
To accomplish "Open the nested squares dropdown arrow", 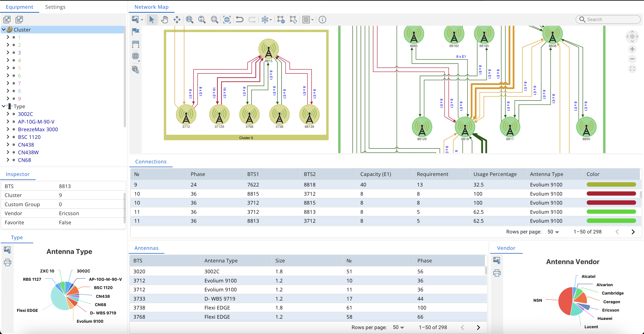I will 312,20.
